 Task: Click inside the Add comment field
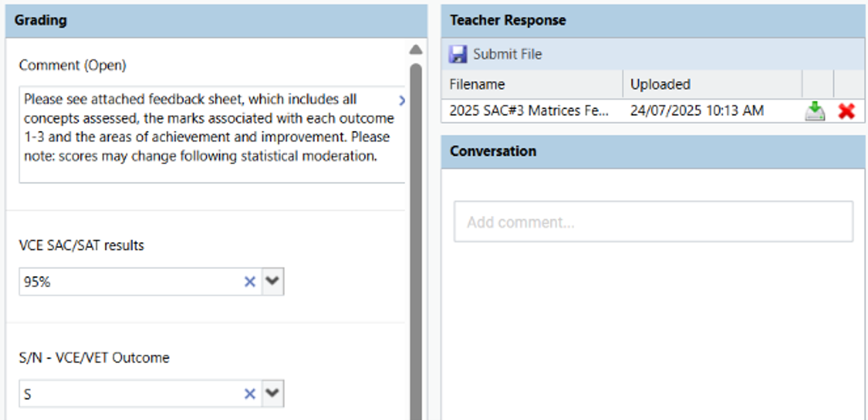(x=653, y=222)
